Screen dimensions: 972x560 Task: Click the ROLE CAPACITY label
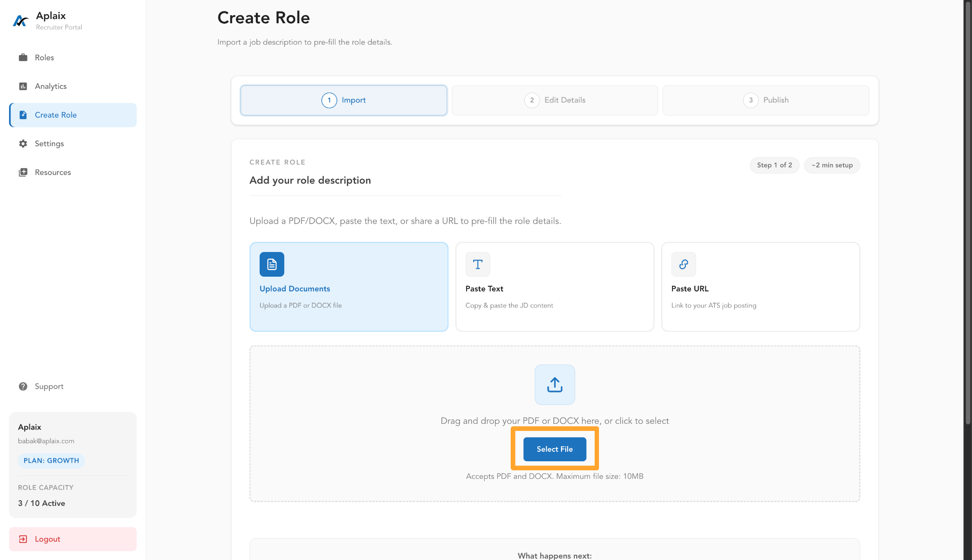click(46, 487)
